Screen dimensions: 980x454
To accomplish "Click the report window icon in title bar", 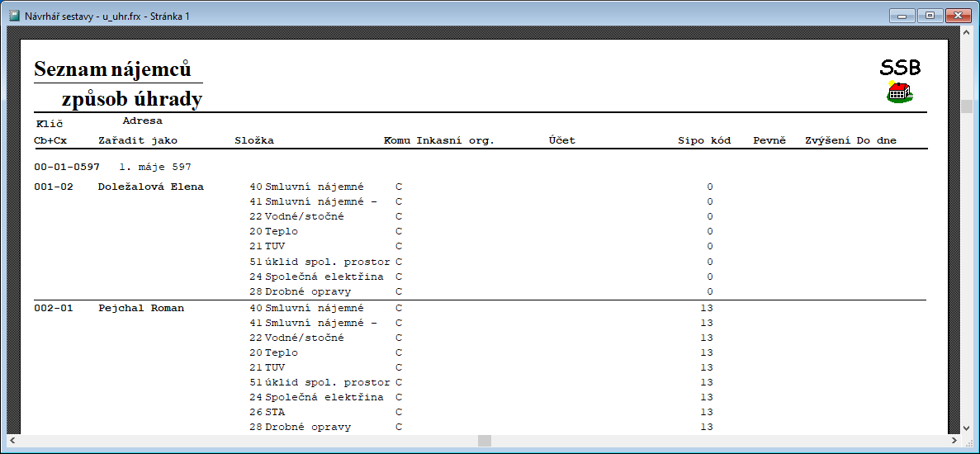I will coord(13,15).
